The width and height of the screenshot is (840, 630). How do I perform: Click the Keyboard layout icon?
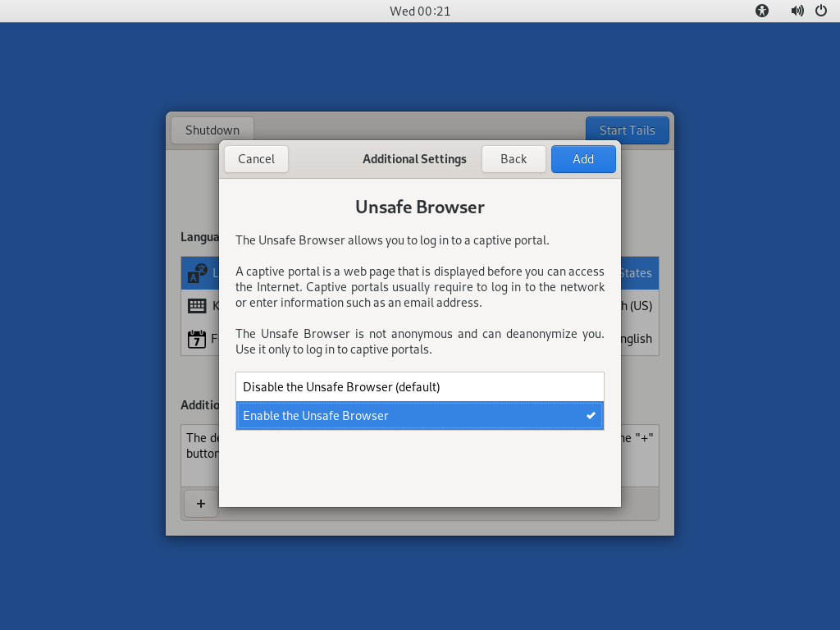[x=198, y=305]
